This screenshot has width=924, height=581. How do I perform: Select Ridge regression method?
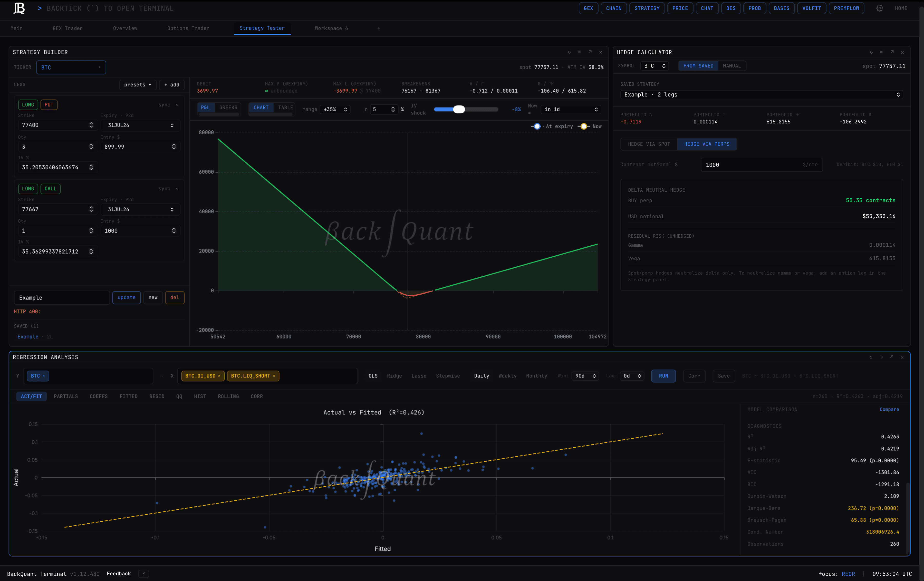click(394, 376)
